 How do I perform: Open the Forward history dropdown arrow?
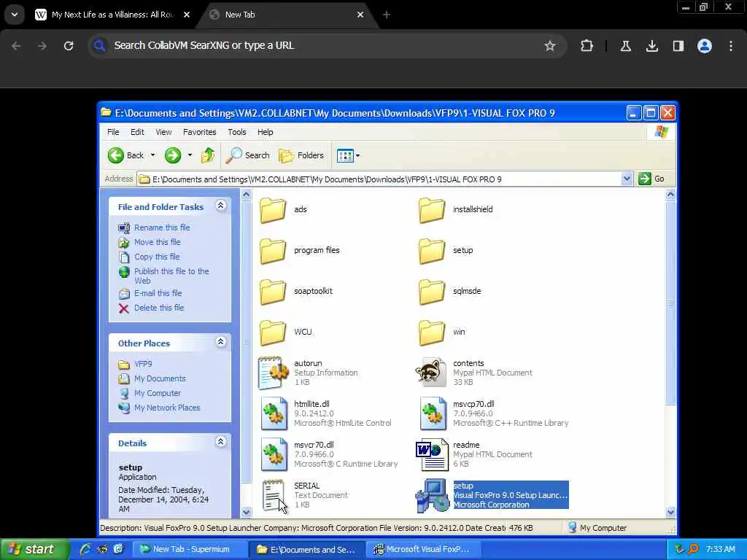[190, 155]
